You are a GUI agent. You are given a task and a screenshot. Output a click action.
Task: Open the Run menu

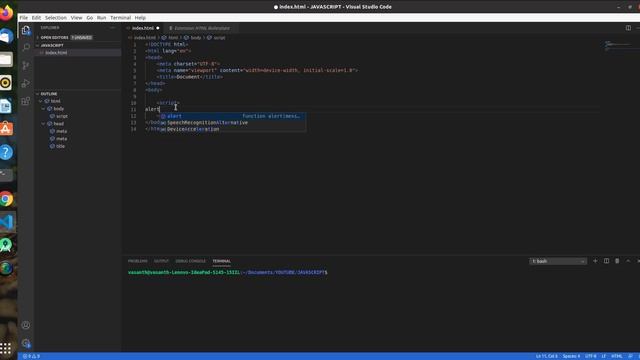point(101,18)
